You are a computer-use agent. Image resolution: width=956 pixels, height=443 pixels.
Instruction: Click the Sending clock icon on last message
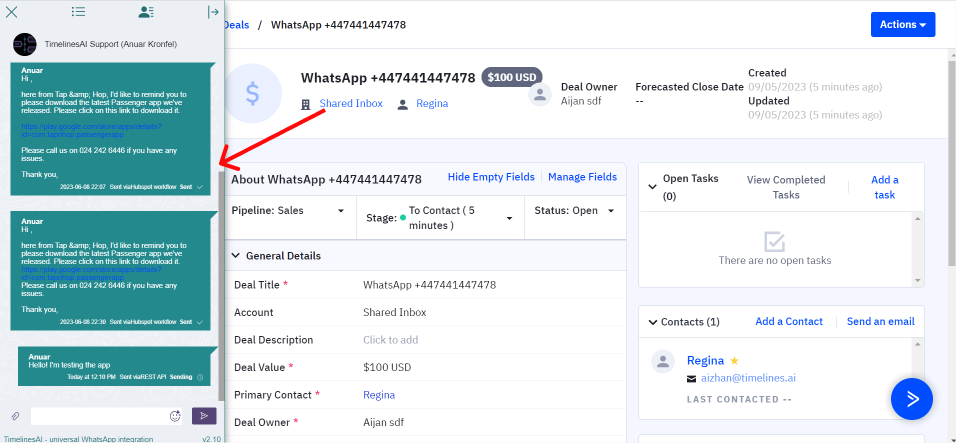tap(199, 377)
